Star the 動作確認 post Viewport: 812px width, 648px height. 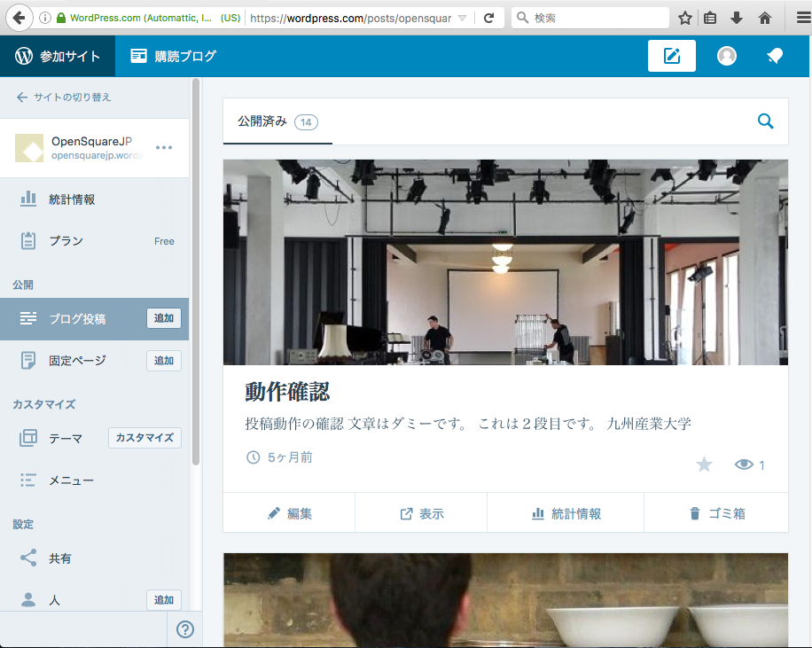pyautogui.click(x=704, y=464)
